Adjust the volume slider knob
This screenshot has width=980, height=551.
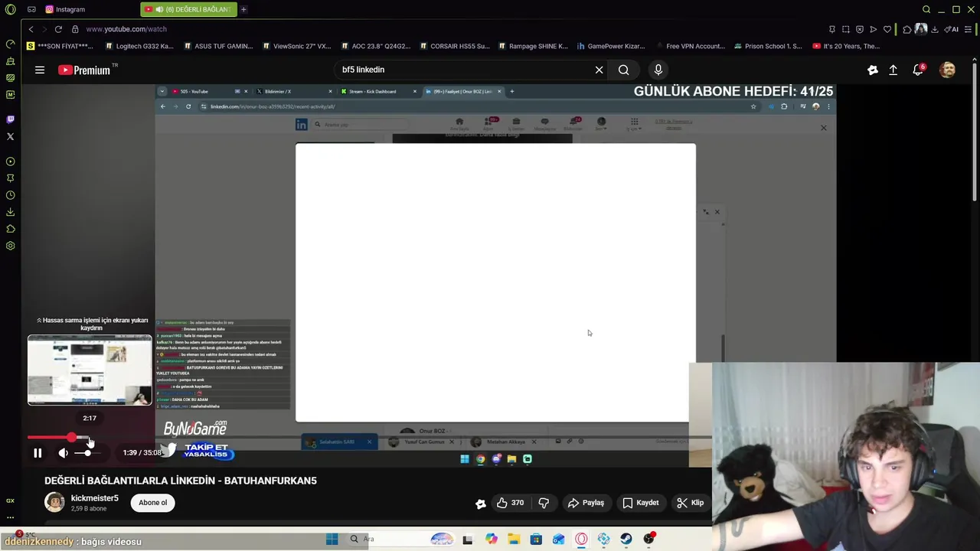87,453
